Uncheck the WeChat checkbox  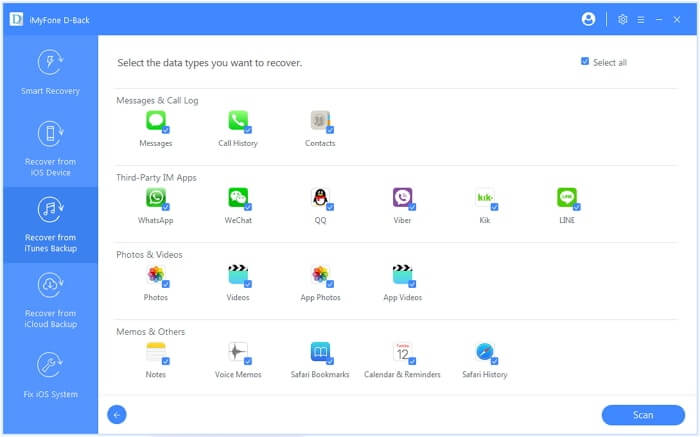tap(248, 207)
